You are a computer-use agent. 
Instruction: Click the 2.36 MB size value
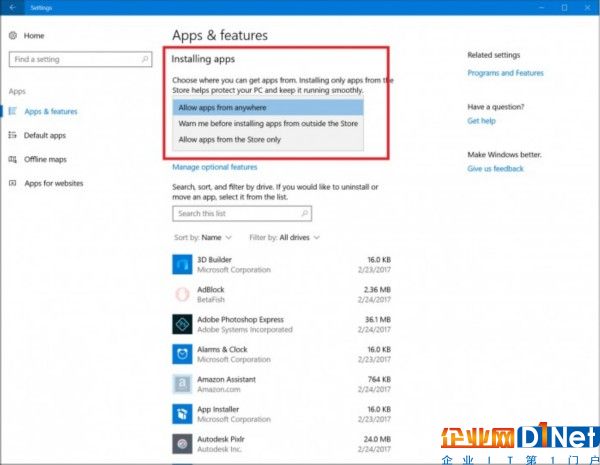pyautogui.click(x=377, y=290)
